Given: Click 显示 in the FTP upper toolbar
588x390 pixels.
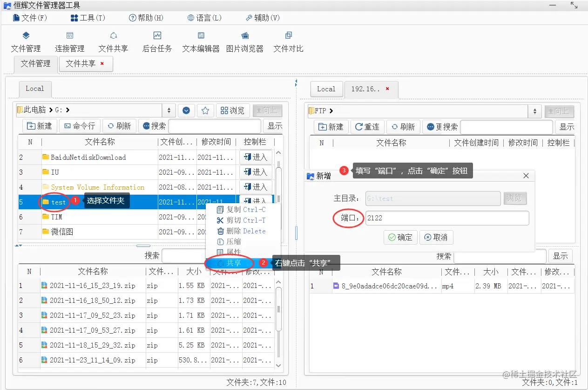Looking at the screenshot, I should click(x=566, y=127).
